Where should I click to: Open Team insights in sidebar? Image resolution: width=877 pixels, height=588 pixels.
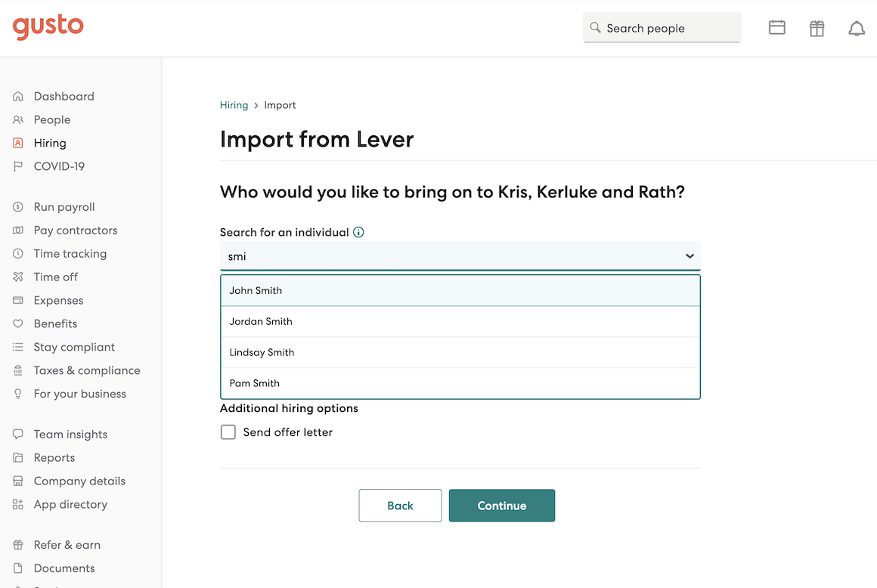tap(70, 435)
